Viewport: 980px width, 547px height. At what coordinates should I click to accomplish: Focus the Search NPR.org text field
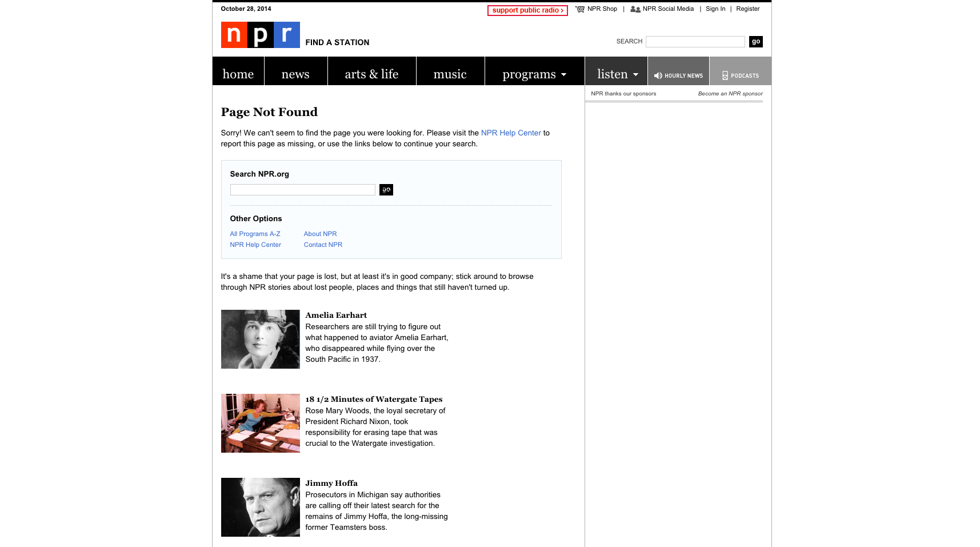coord(302,190)
